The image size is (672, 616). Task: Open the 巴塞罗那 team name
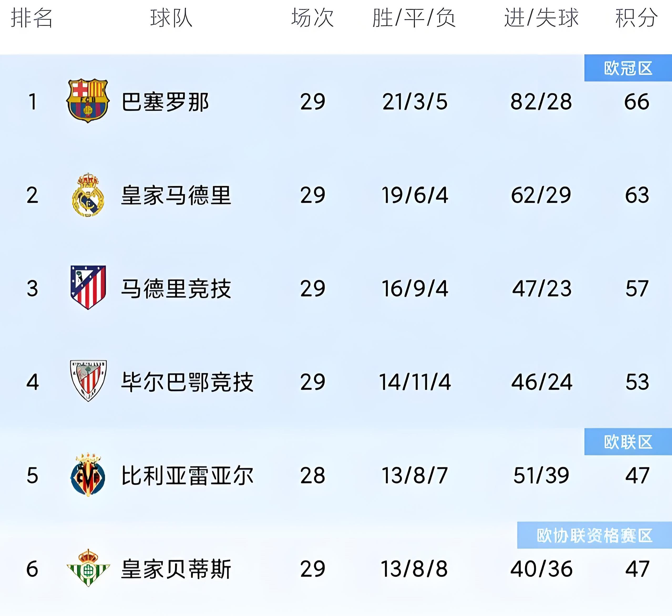(x=165, y=102)
